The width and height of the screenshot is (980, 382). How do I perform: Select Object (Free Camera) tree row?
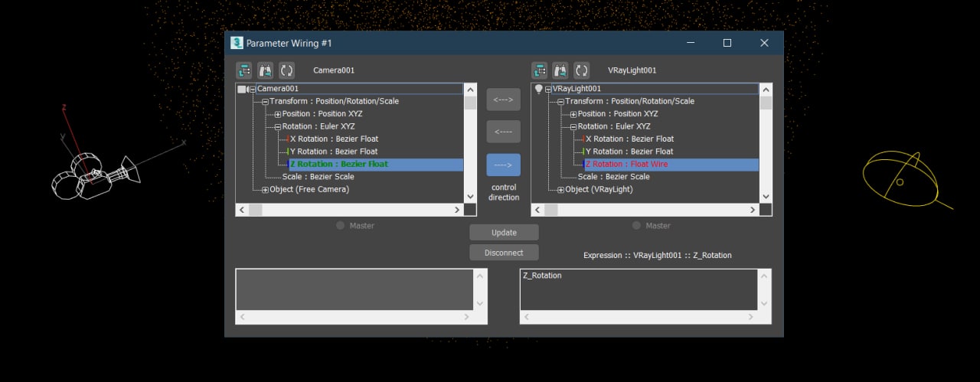pos(309,189)
